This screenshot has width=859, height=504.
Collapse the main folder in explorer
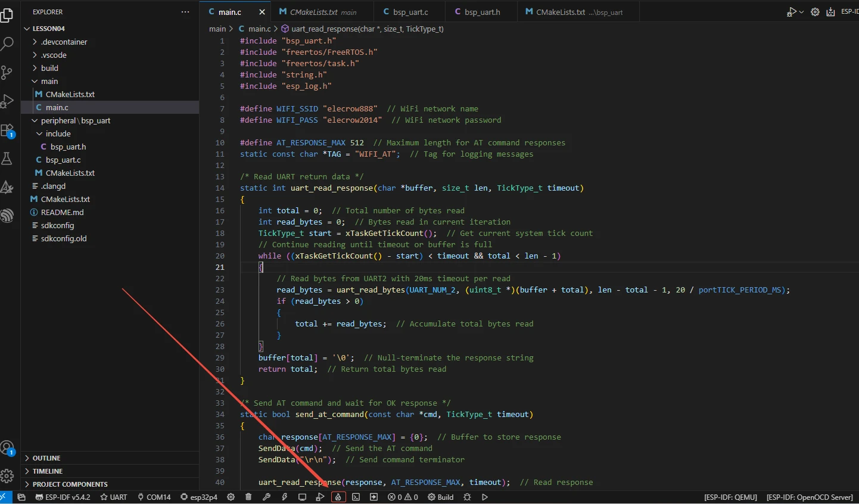[x=49, y=81]
